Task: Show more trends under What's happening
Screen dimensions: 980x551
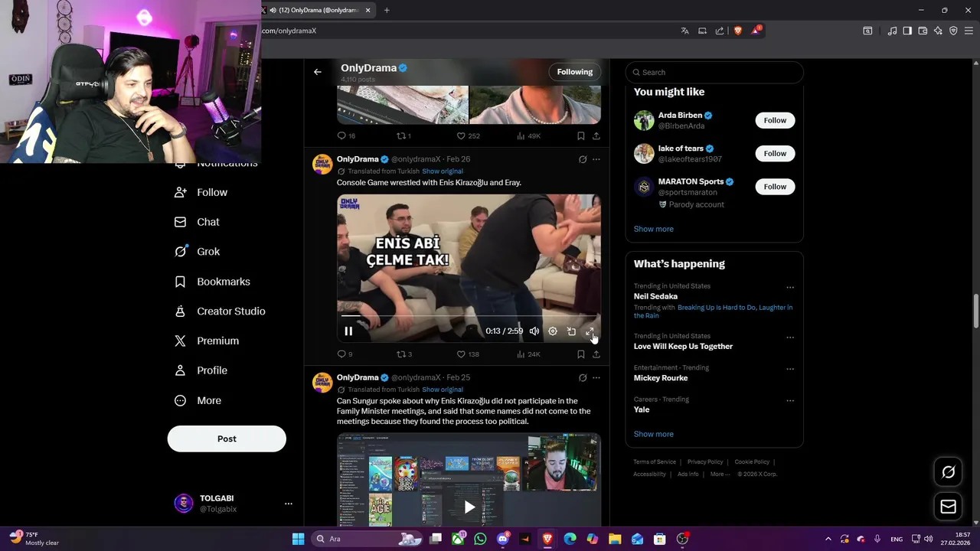Action: [654, 434]
